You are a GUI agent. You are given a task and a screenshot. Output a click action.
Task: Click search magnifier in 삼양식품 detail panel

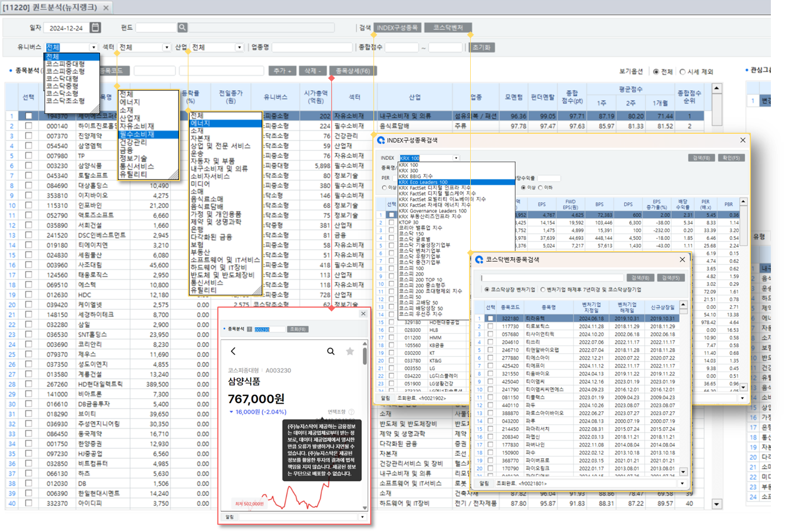[x=331, y=351]
